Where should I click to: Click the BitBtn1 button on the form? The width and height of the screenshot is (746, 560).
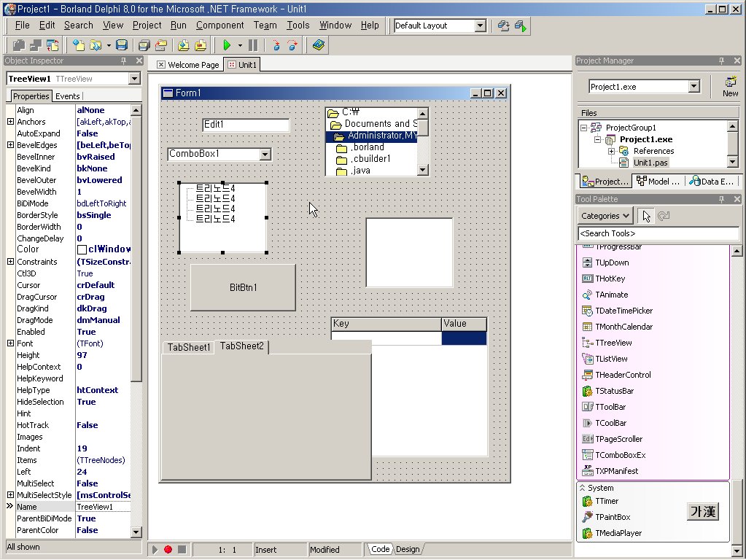(x=243, y=287)
